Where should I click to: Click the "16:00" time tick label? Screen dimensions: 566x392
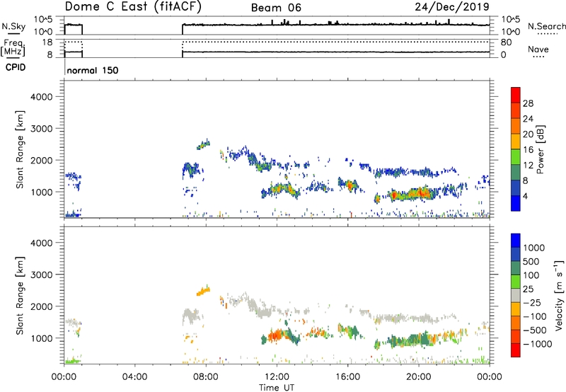click(347, 377)
